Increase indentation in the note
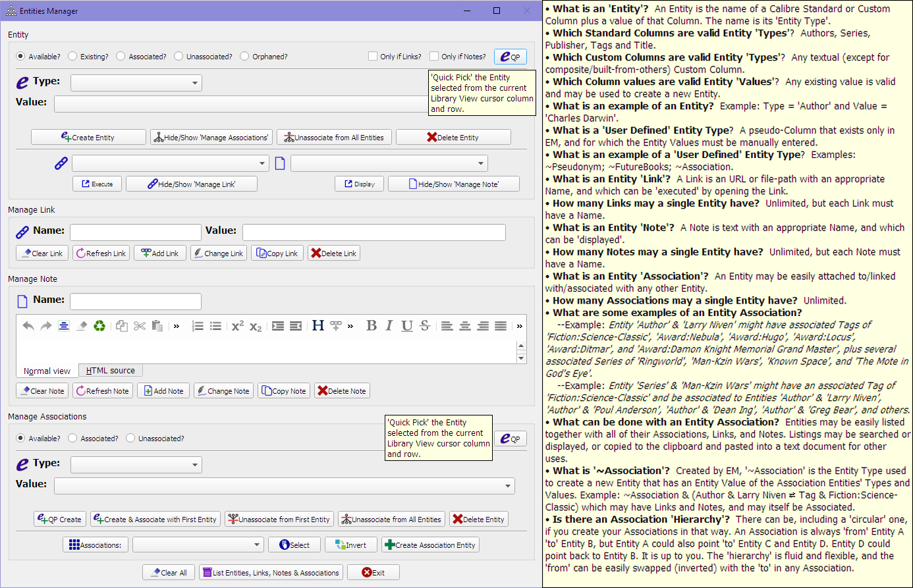 (278, 326)
